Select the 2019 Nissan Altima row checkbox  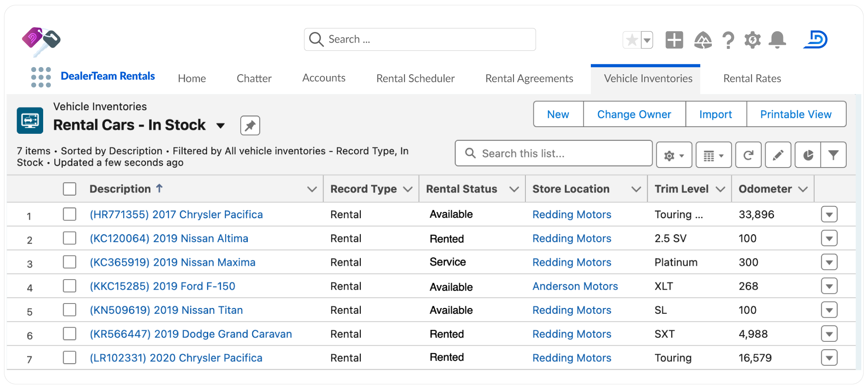69,238
